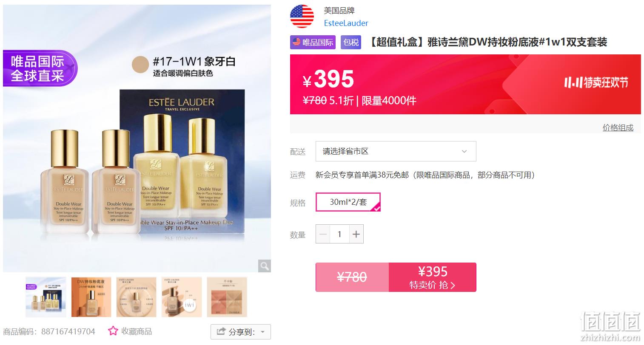Click the 包税 tax-included tag
644x345 pixels.
[351, 42]
